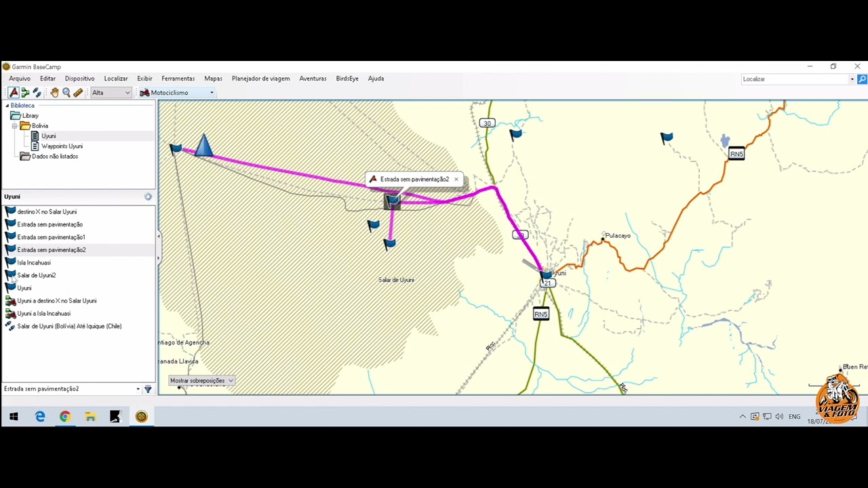Viewport: 868px width, 488px height.
Task: Launch Microsoft Edge from the taskbar
Action: pos(40,417)
